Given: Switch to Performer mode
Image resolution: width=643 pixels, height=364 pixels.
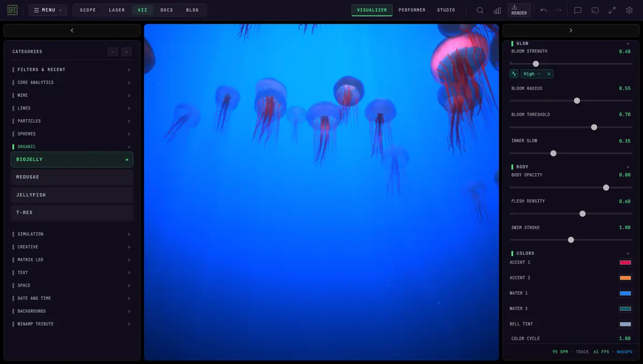Looking at the screenshot, I should click(x=412, y=10).
